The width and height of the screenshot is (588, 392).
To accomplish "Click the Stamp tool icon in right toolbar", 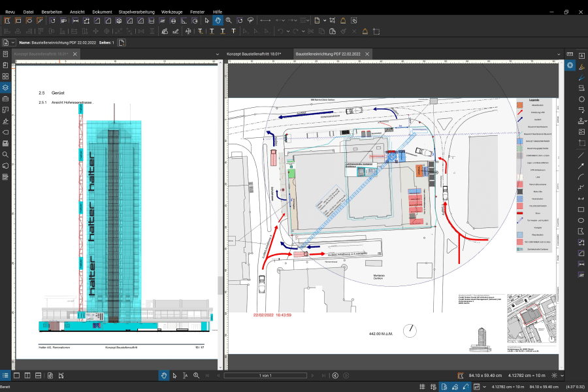I will [581, 121].
